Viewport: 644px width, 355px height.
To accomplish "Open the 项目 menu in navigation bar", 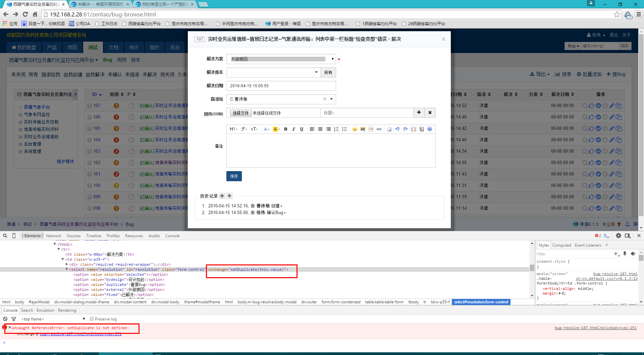I will [72, 47].
